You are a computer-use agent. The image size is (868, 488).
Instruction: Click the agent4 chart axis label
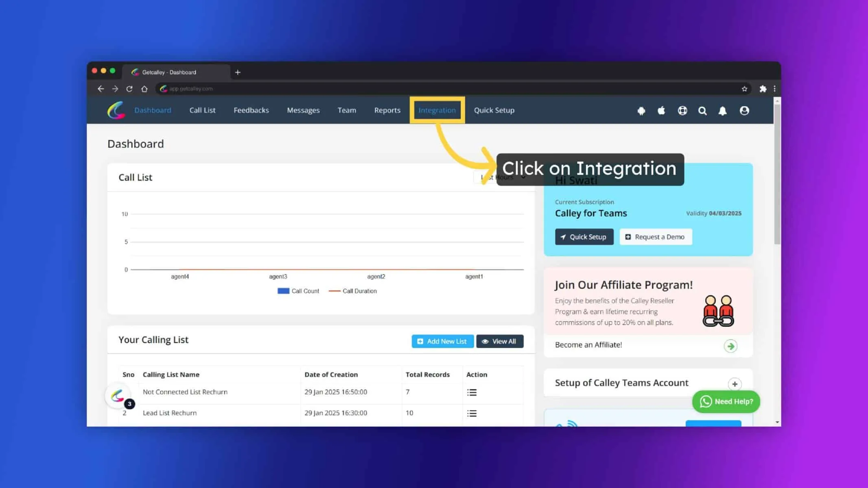[x=180, y=277]
